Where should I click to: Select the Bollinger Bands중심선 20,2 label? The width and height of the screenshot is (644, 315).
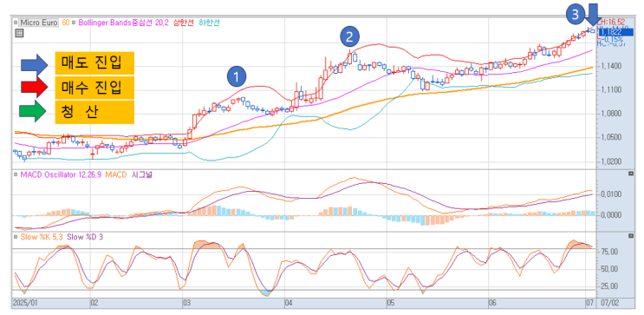tap(124, 23)
